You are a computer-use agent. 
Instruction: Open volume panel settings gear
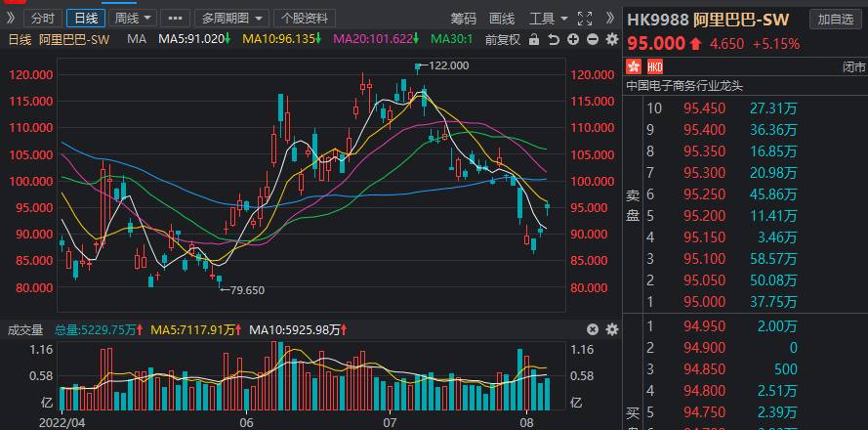click(x=611, y=329)
